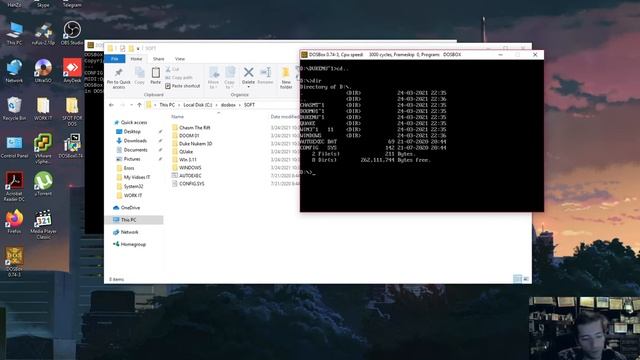Screen dimensions: 640x360
Task: Switch to the Home ribbon tab
Action: pyautogui.click(x=136, y=59)
